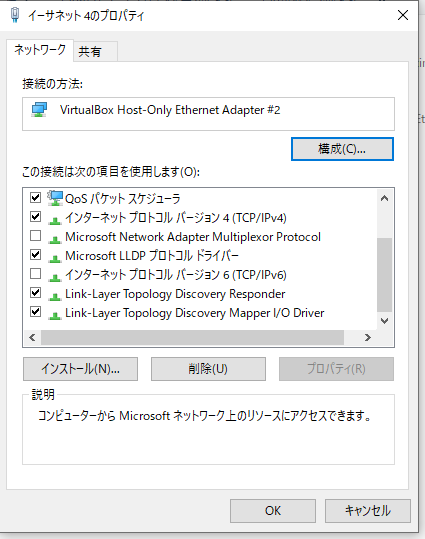Click the VirtualBox network adapter icon
425x539 pixels.
coord(40,110)
